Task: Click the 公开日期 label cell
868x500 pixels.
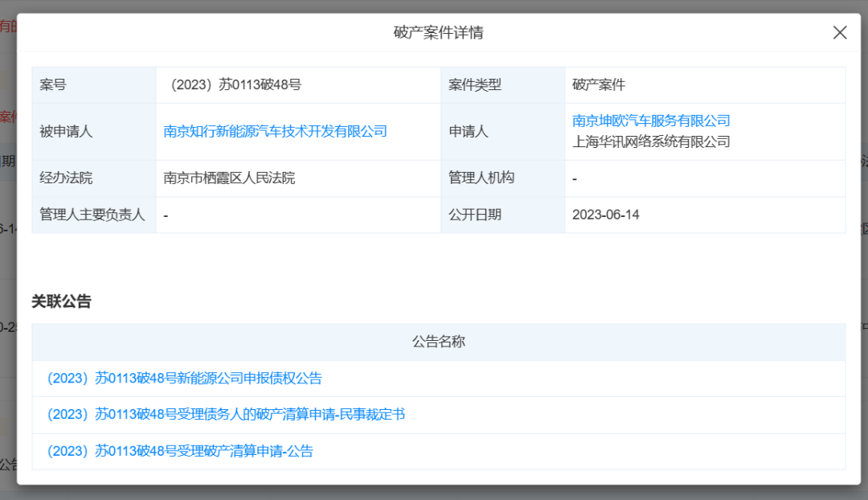Action: tap(502, 215)
